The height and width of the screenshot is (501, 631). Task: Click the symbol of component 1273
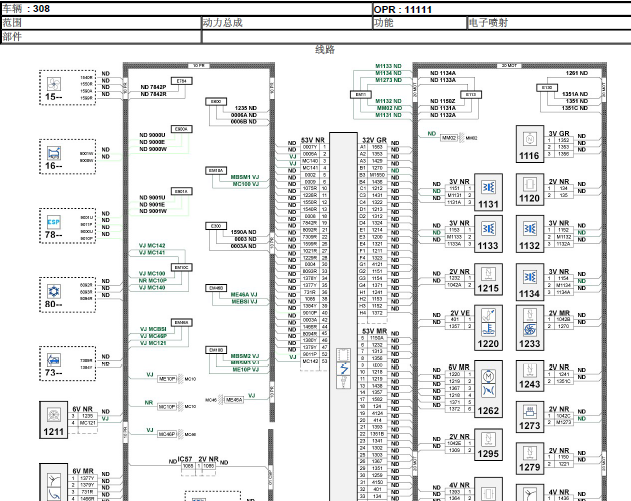pos(530,411)
